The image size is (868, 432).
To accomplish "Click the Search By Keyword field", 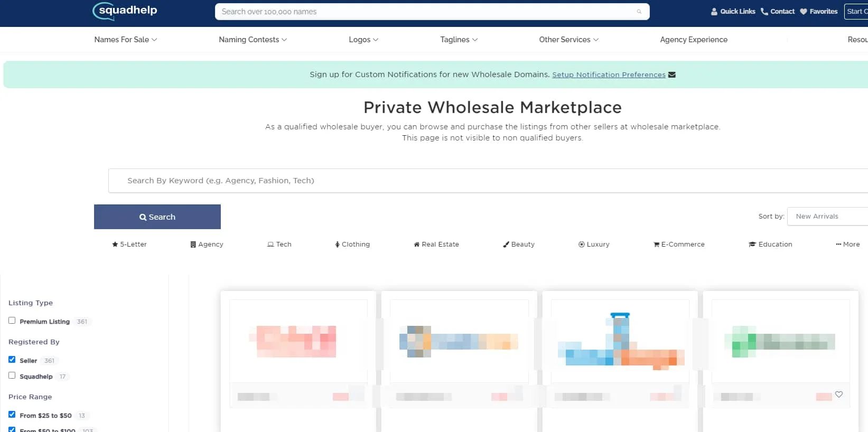I will coord(488,181).
